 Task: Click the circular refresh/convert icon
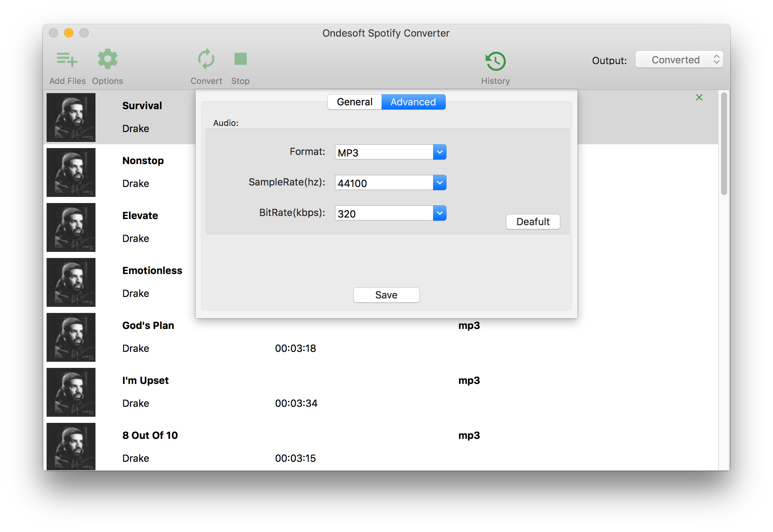pos(205,59)
